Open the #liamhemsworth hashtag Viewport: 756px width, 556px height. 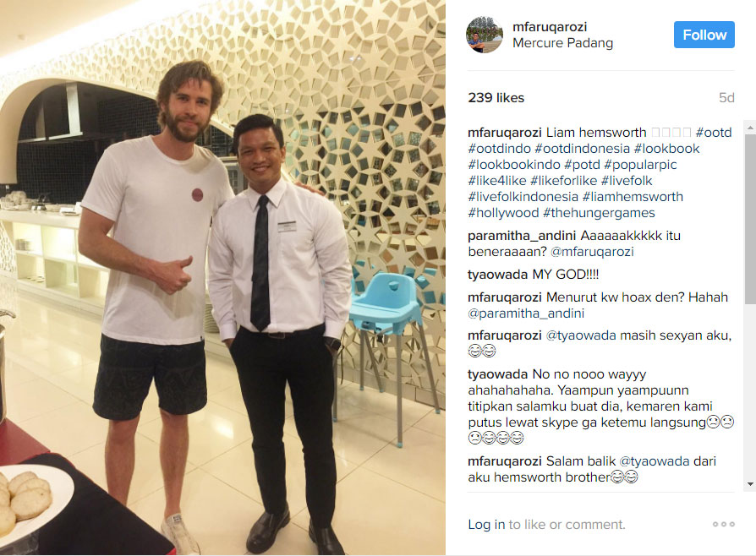pyautogui.click(x=633, y=197)
